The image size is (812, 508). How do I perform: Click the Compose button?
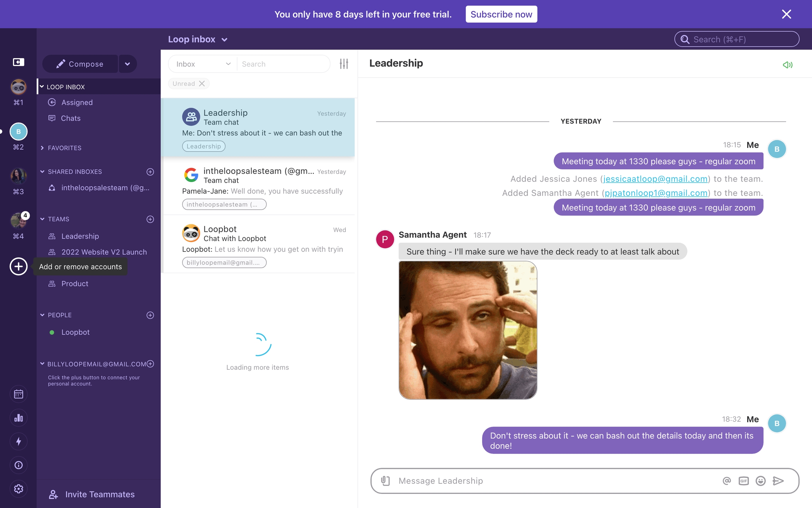tap(80, 64)
